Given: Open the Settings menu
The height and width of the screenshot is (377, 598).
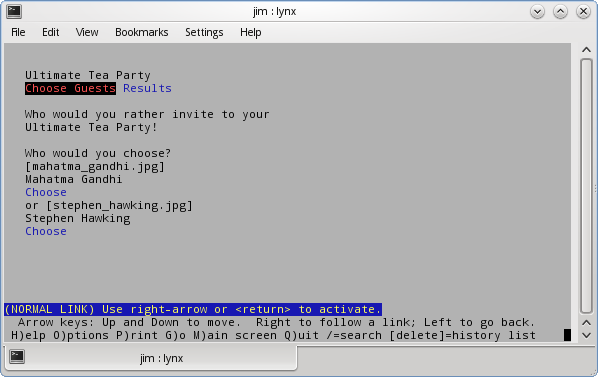Looking at the screenshot, I should pyautogui.click(x=204, y=32).
